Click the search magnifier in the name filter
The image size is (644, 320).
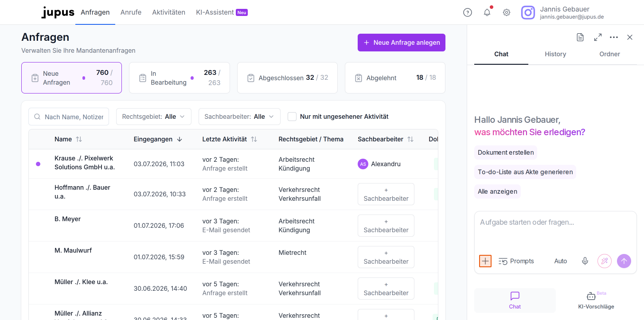37,117
